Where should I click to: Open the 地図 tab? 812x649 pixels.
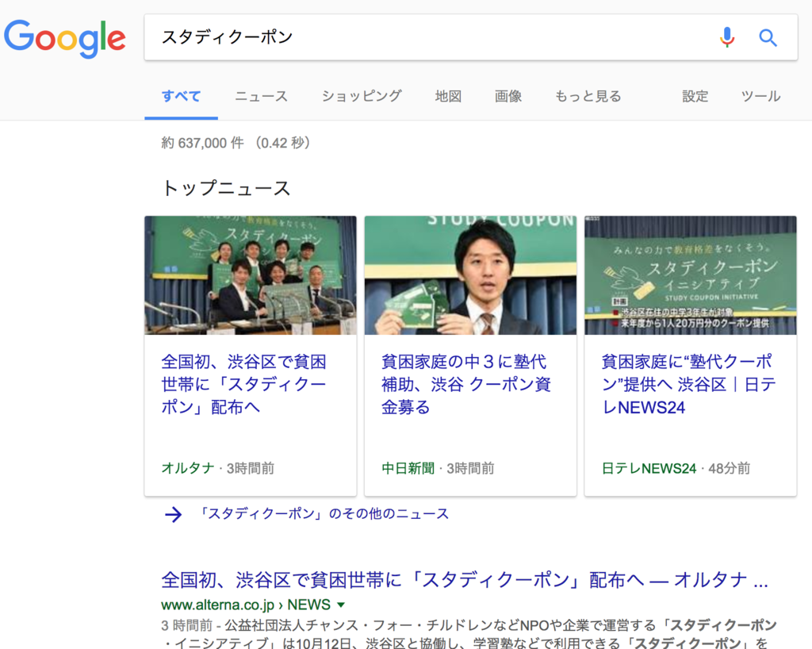point(448,96)
